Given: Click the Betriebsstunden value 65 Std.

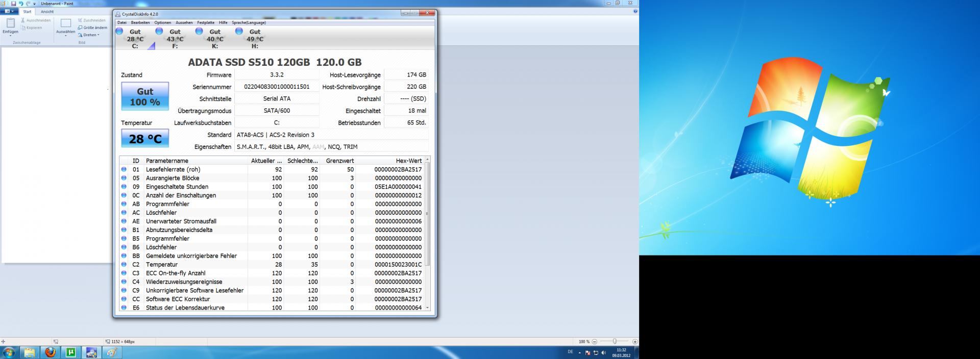Looking at the screenshot, I should tap(406, 123).
